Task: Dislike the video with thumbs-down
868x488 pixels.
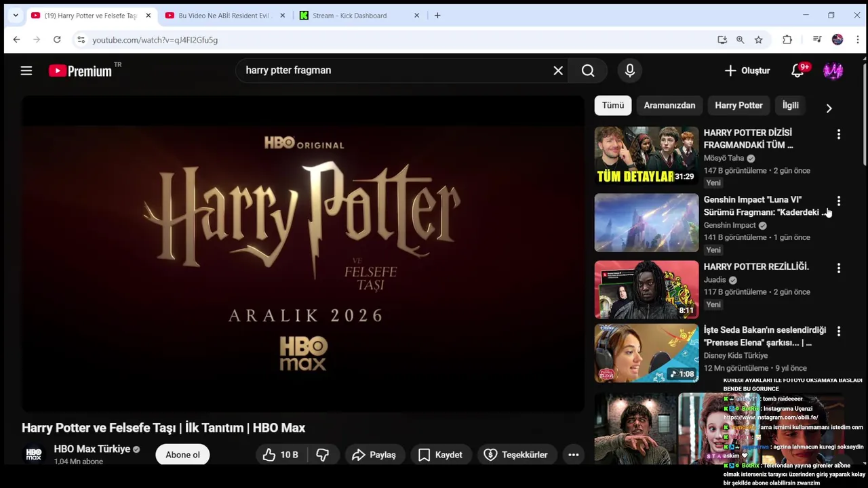Action: click(x=323, y=455)
